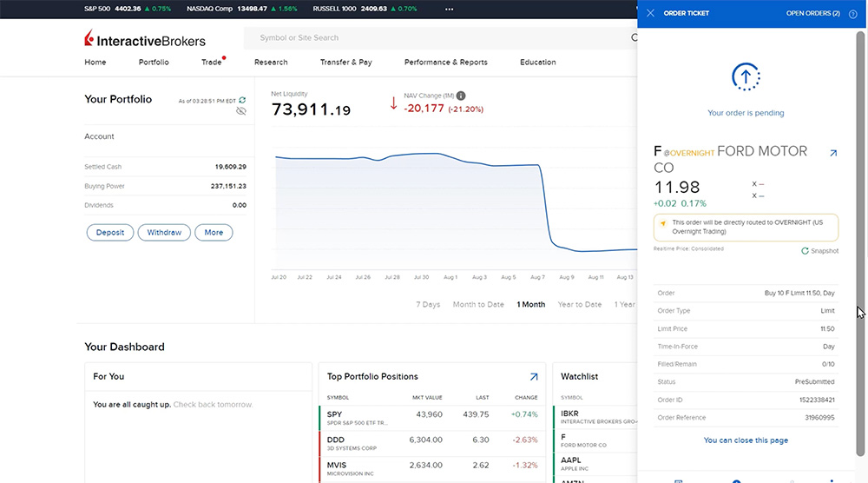The height and width of the screenshot is (483, 868).
Task: Expand the ticker bar ellipsis menu
Action: click(x=449, y=9)
